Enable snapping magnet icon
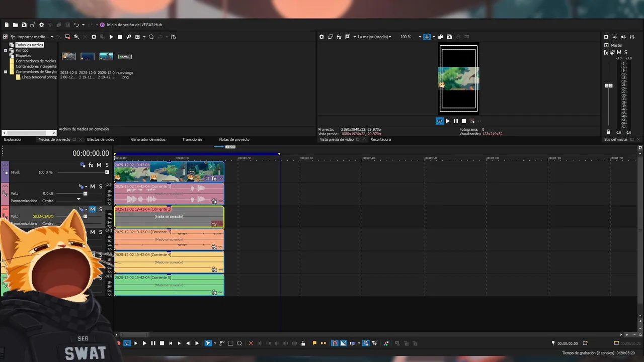Image resolution: width=644 pixels, height=362 pixels. [334, 343]
